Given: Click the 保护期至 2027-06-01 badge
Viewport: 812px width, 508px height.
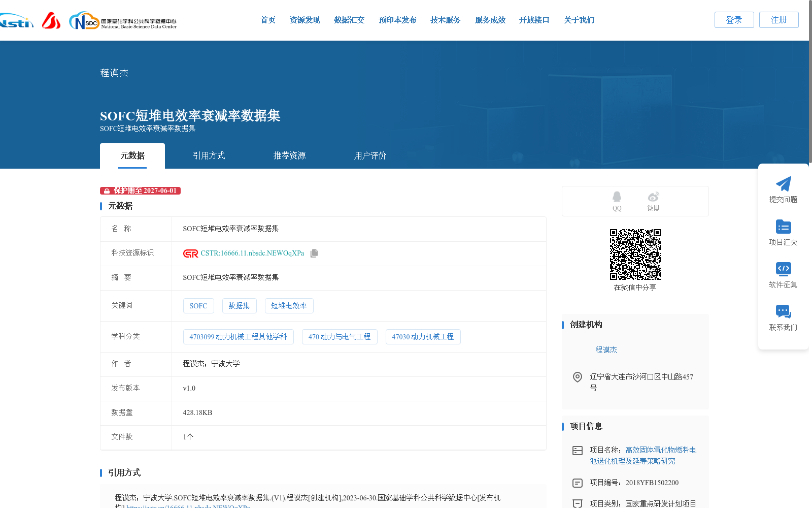Looking at the screenshot, I should (141, 191).
